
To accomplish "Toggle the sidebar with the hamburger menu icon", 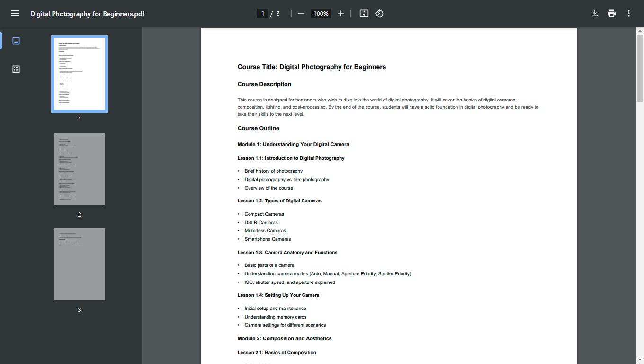I will 15,13.
